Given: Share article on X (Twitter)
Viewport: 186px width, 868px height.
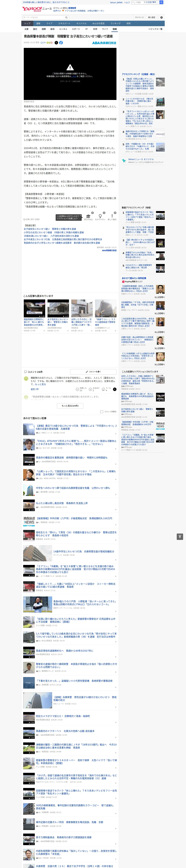Looking at the screenshot, I should [x=56, y=43].
